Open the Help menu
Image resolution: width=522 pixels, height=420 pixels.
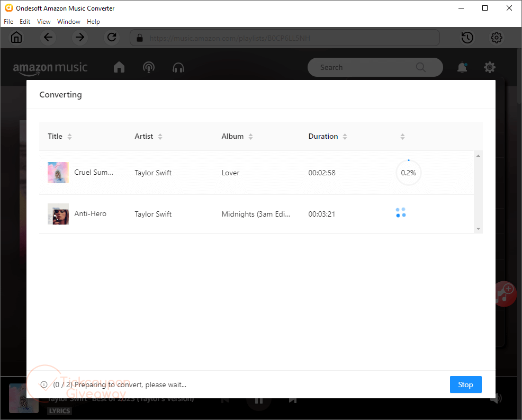tap(93, 22)
